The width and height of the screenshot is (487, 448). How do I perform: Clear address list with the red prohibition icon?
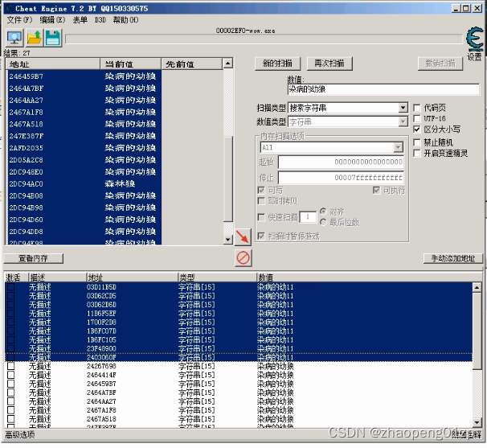[x=243, y=258]
